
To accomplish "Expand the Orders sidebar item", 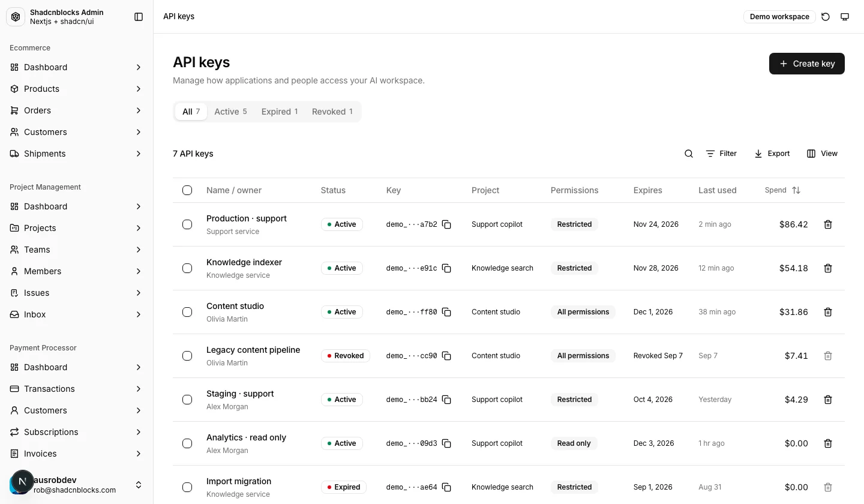I will [x=77, y=110].
